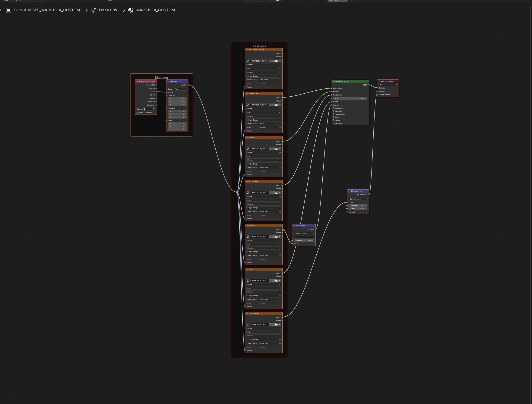
Task: Expand Emission panel in Principled BSDF
Action: 334,123
